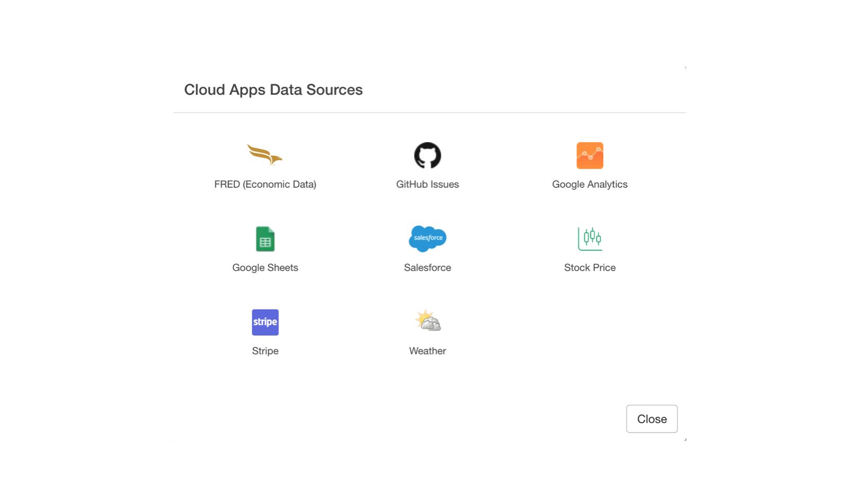Click the "Stripe" text below the logo
The height and width of the screenshot is (494, 868).
click(x=265, y=351)
